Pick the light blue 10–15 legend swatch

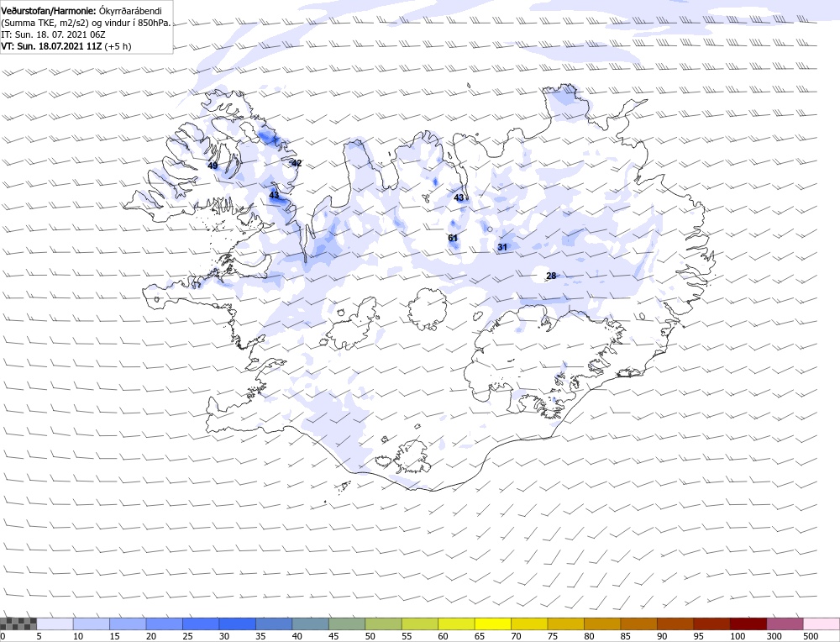click(91, 624)
